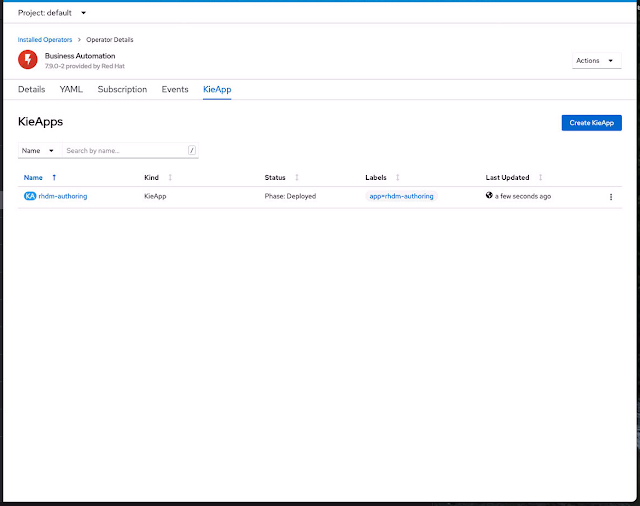This screenshot has width=640, height=506.
Task: Switch to the Details tab
Action: click(31, 89)
